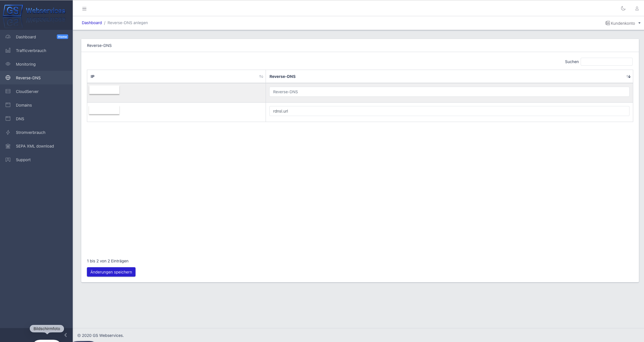Click the Bildschirmfoto tooltip label
Image resolution: width=644 pixels, height=342 pixels.
tap(47, 329)
